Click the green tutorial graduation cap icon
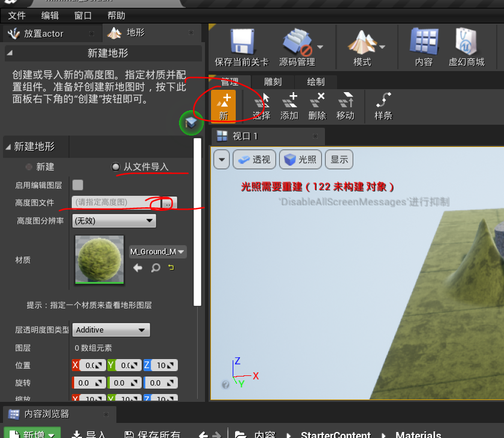This screenshot has width=504, height=438. [x=191, y=123]
